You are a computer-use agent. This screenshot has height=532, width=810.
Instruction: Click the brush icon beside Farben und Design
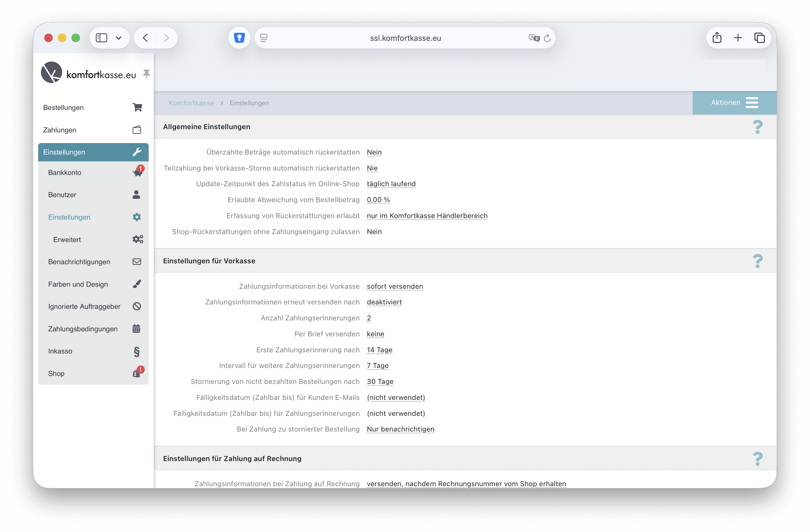[137, 284]
